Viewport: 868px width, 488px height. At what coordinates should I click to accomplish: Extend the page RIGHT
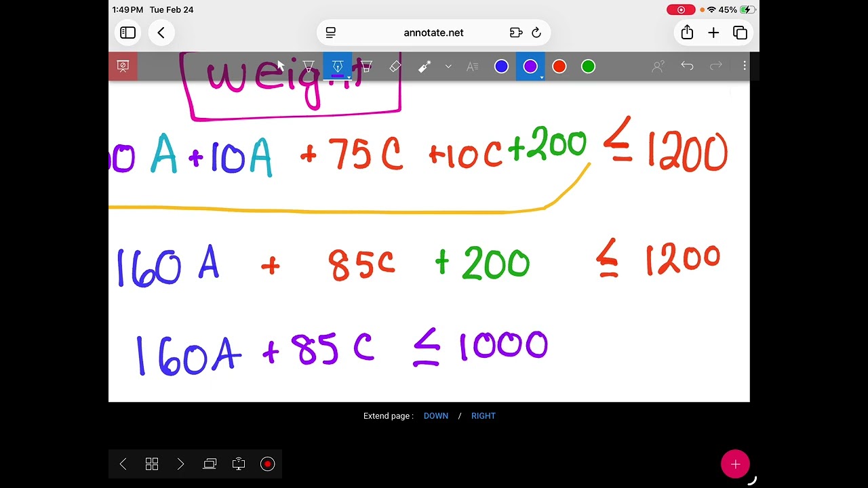tap(484, 416)
